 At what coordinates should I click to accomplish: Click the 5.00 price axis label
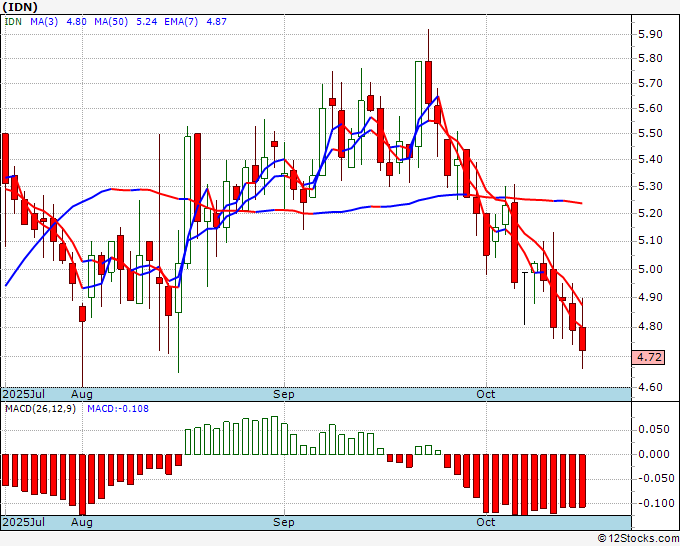point(651,269)
